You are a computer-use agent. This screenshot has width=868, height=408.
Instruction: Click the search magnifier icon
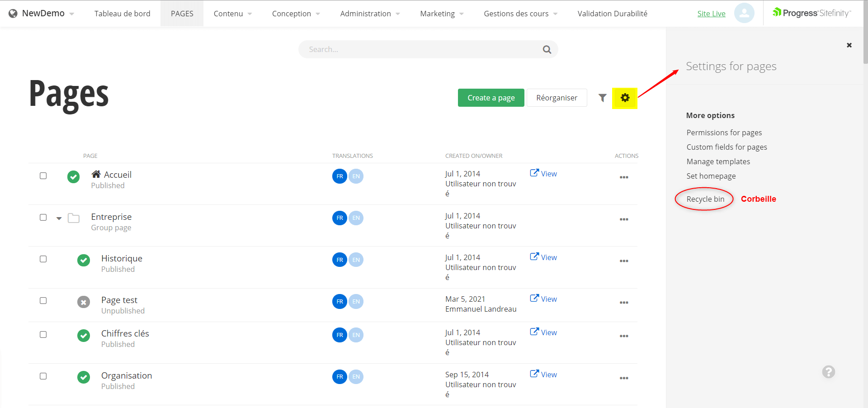click(x=547, y=50)
